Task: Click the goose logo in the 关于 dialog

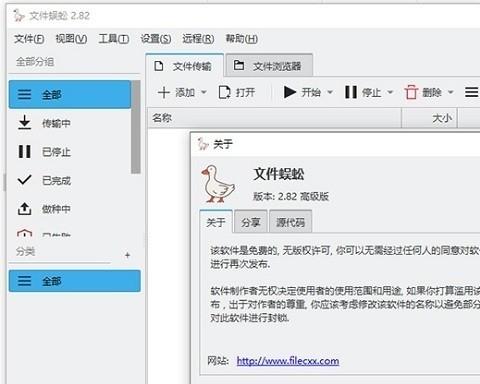Action: (x=218, y=184)
